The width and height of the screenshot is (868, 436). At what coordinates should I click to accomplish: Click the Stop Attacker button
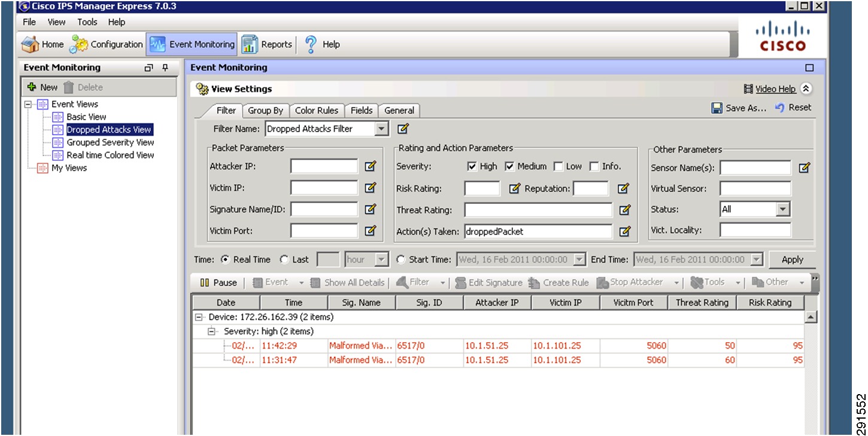coord(630,282)
